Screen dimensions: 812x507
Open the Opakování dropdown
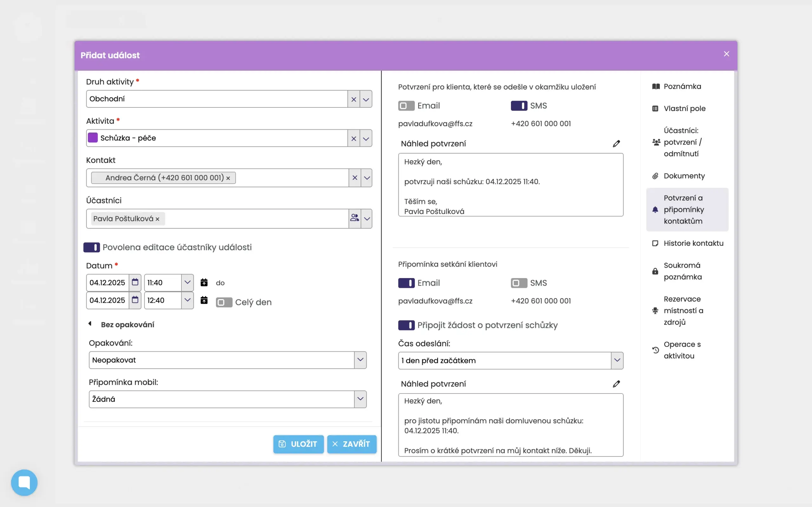coord(360,360)
